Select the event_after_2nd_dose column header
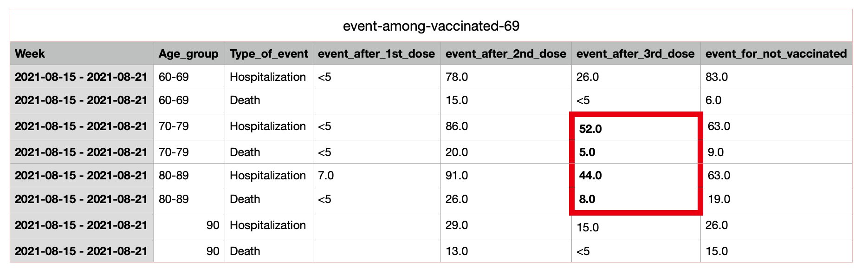 pos(505,54)
